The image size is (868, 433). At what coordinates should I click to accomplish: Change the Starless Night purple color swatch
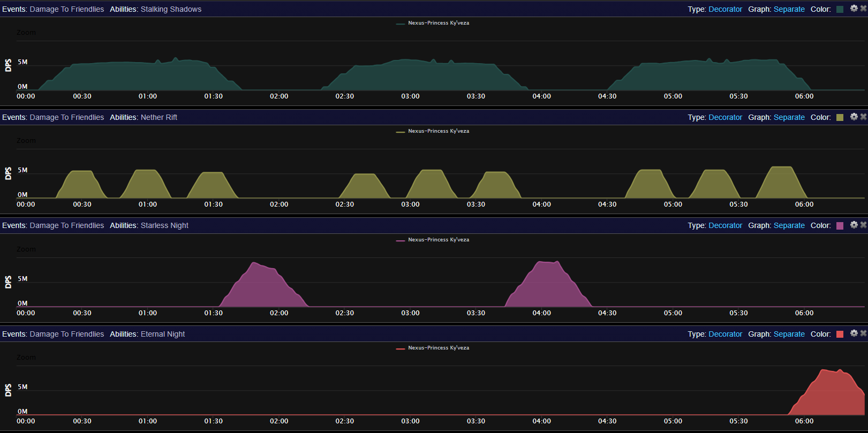pyautogui.click(x=840, y=225)
